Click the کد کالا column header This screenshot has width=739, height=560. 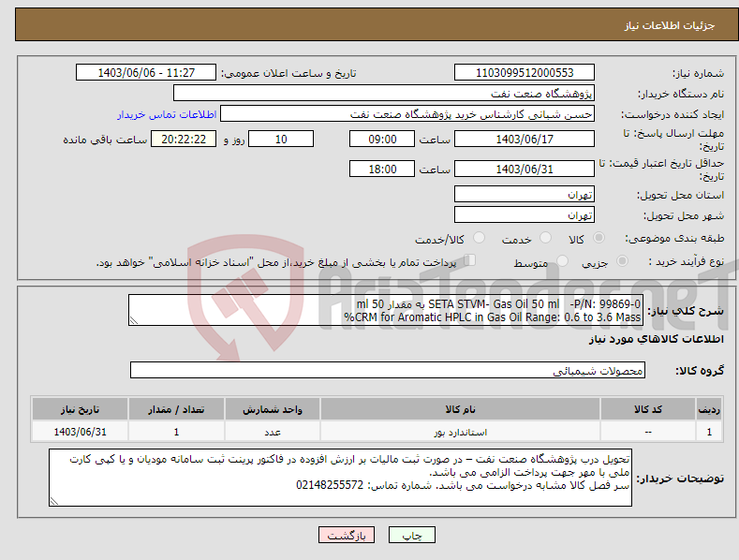point(648,409)
